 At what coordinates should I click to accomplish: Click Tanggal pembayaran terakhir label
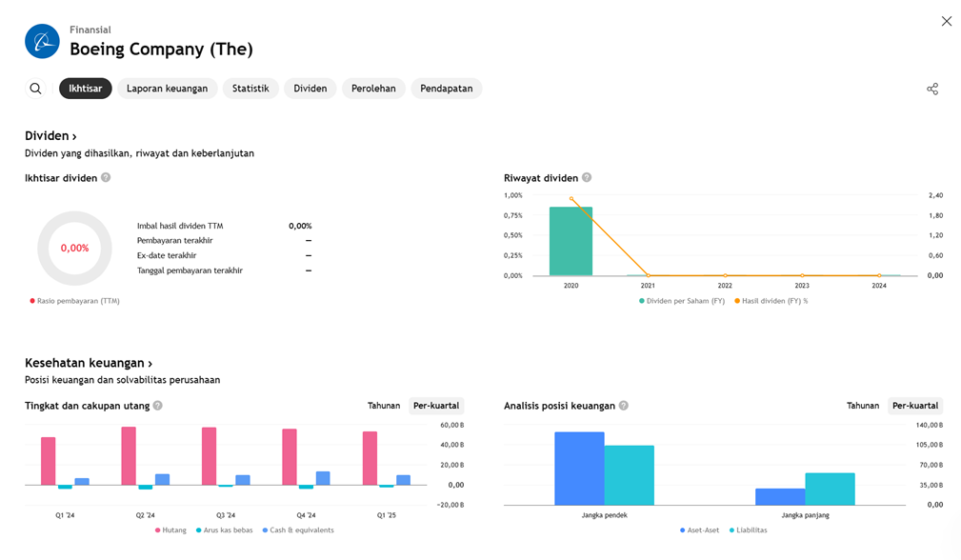[190, 270]
